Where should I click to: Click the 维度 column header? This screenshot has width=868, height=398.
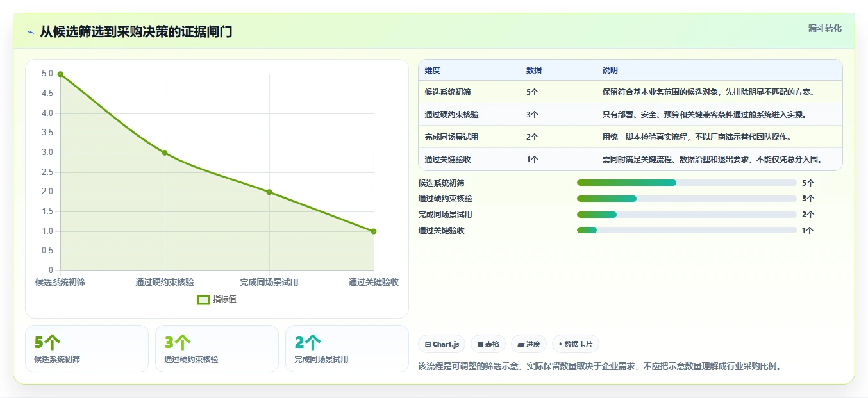coord(432,70)
